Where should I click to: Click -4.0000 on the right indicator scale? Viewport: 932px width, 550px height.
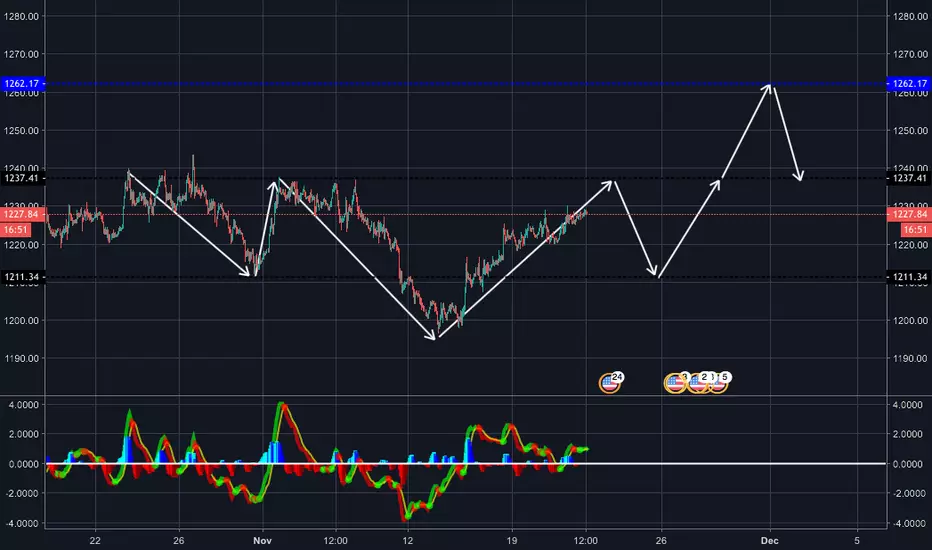click(x=907, y=524)
